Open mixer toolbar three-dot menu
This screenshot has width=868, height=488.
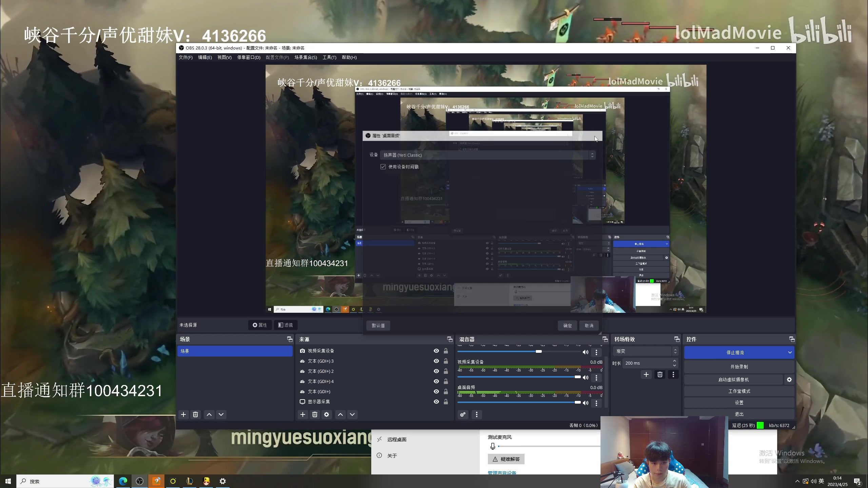tap(477, 414)
